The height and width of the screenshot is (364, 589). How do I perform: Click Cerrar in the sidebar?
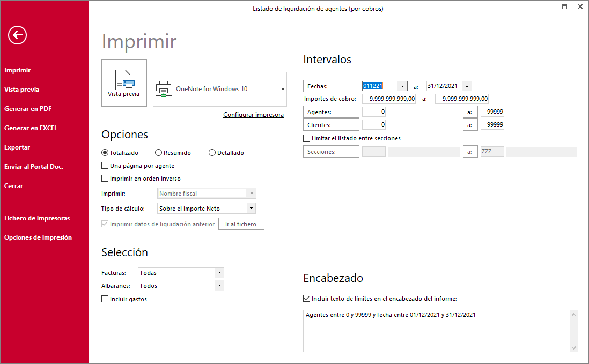(13, 186)
